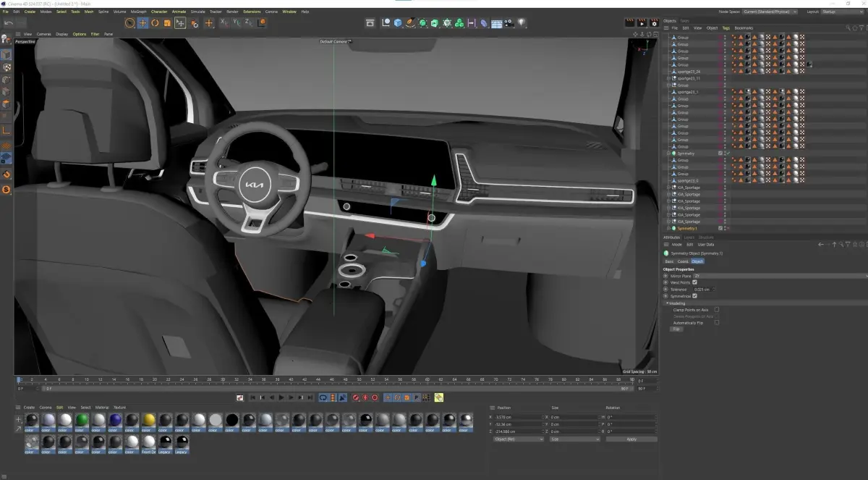
Task: Open viewport Cameras menu
Action: click(44, 34)
